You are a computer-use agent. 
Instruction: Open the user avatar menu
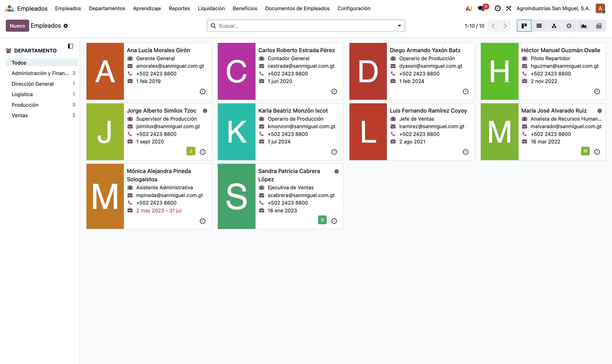point(600,8)
